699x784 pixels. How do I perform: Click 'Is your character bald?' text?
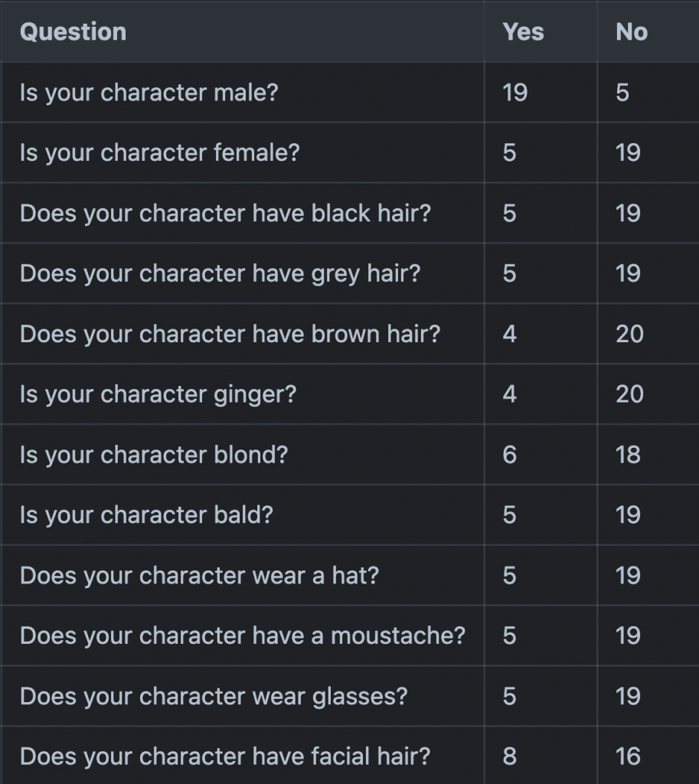pyautogui.click(x=145, y=515)
